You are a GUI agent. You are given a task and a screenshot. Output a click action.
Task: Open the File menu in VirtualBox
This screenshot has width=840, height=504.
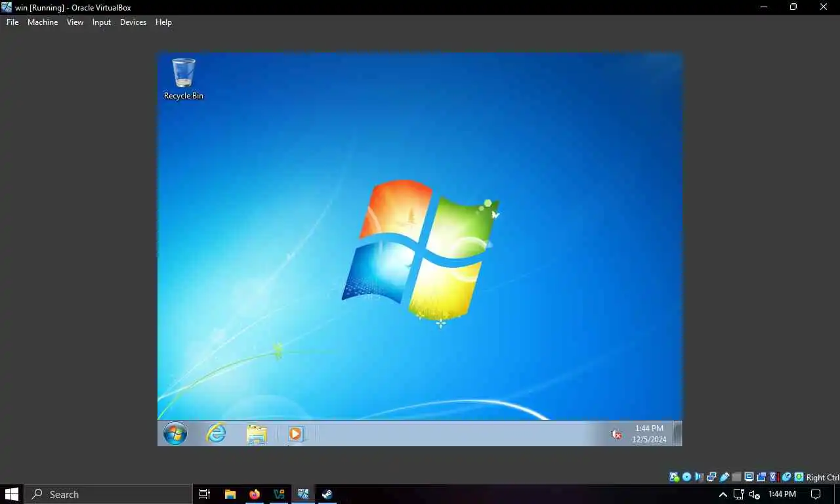(x=12, y=22)
